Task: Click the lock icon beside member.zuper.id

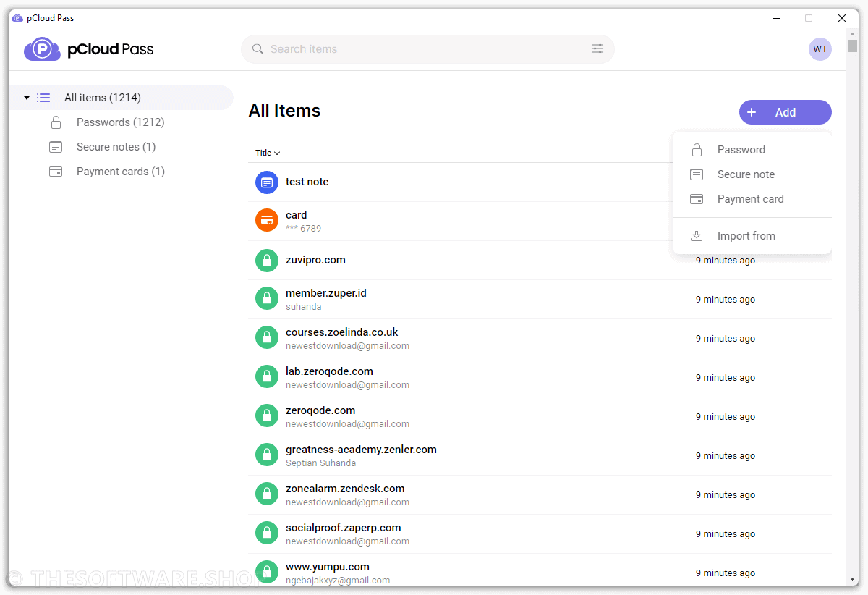Action: click(267, 298)
